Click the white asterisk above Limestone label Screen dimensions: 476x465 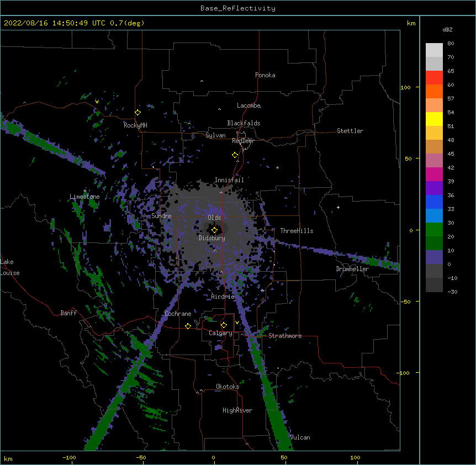85,191
